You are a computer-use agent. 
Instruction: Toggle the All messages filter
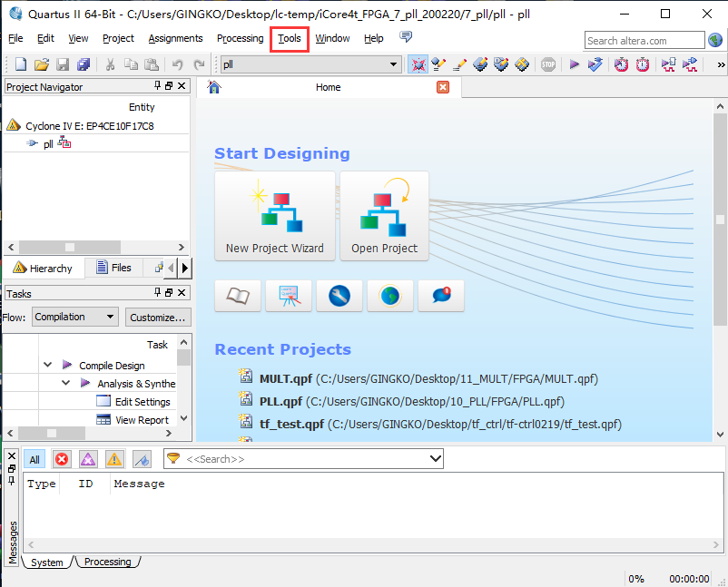coord(34,459)
